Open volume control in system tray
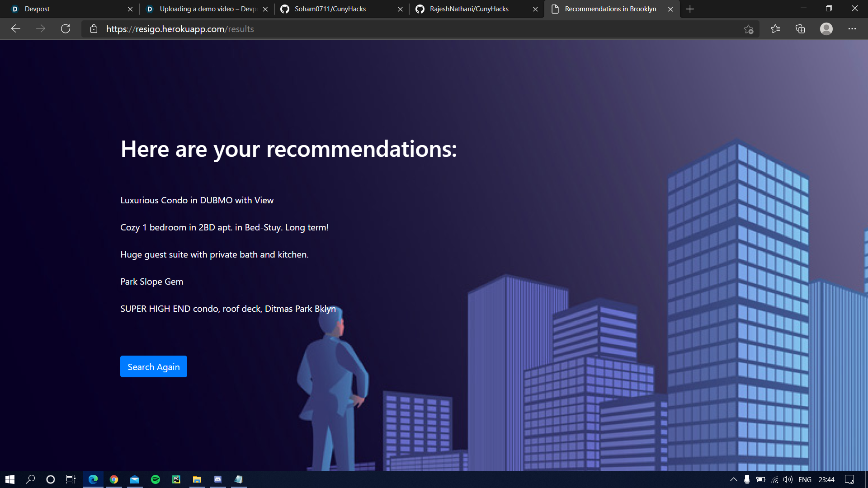Viewport: 868px width, 488px height. [x=788, y=479]
